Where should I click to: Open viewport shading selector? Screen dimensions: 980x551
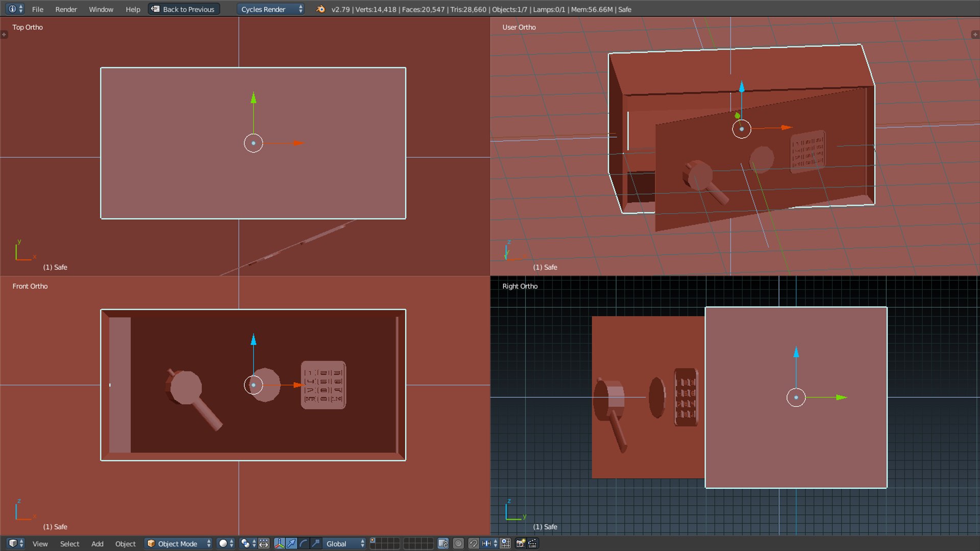pyautogui.click(x=226, y=543)
